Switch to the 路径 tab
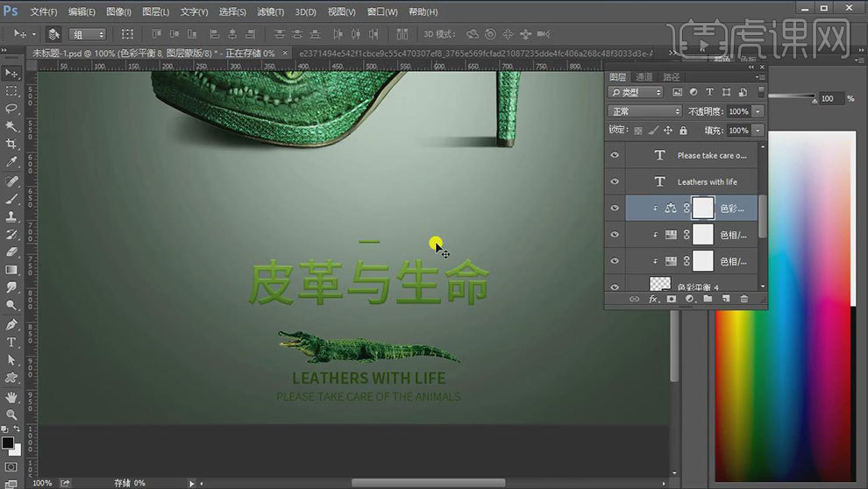Viewport: 868px width, 489px height. pos(671,77)
